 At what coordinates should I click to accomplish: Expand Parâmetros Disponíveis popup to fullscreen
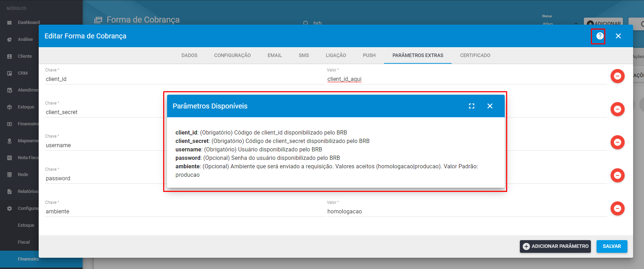[472, 106]
